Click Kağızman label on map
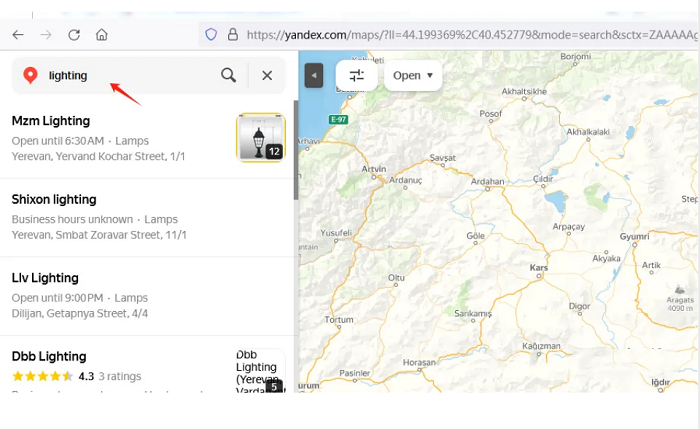The image size is (700, 429). (541, 346)
